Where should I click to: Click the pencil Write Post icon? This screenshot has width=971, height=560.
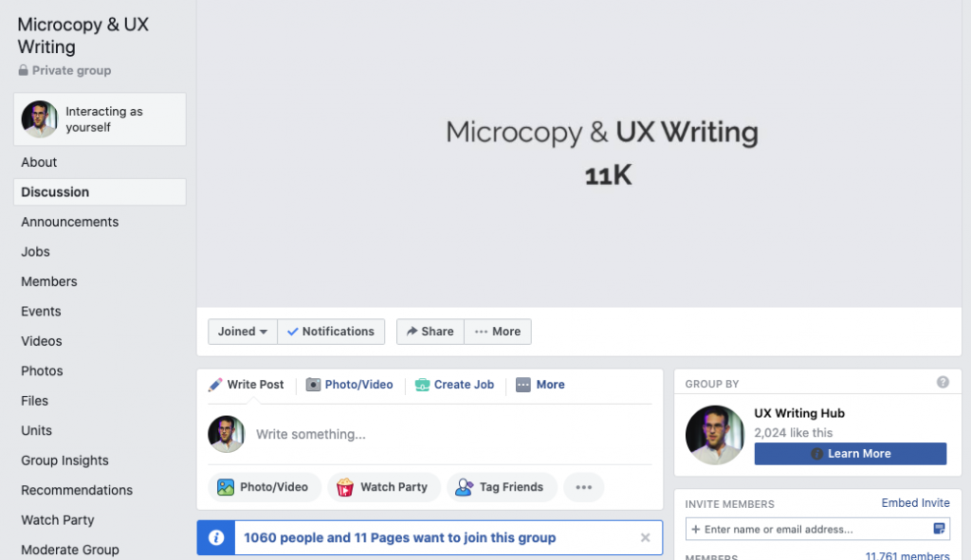(x=216, y=385)
